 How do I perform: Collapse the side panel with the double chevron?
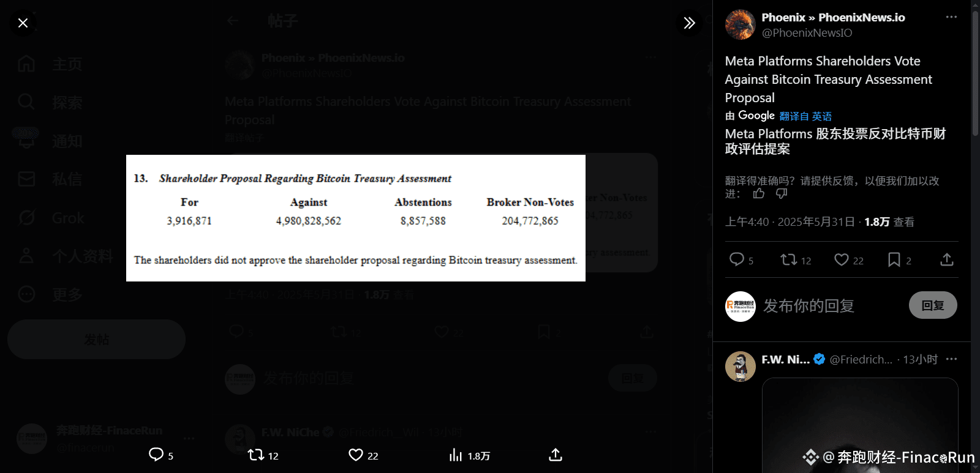689,23
